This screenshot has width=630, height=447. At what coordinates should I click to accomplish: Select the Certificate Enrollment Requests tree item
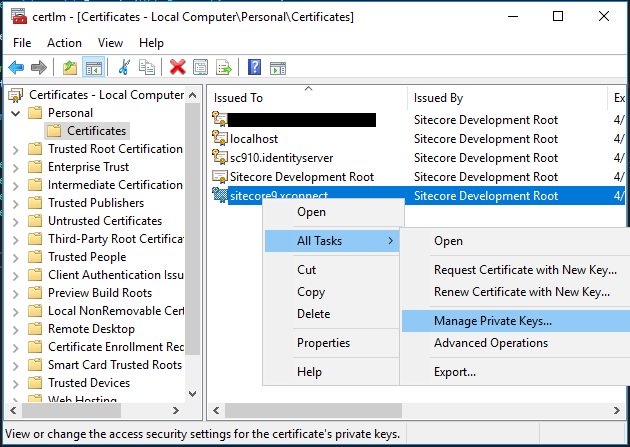coord(116,347)
